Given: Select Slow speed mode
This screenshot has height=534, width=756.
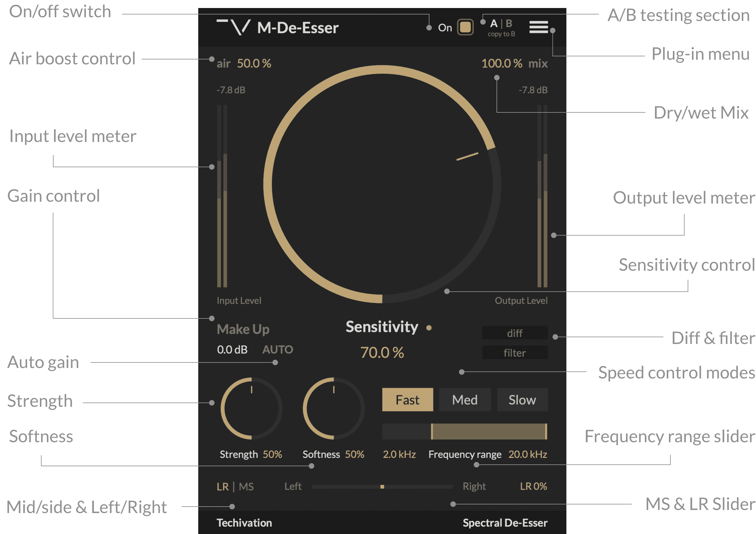Looking at the screenshot, I should coord(522,400).
